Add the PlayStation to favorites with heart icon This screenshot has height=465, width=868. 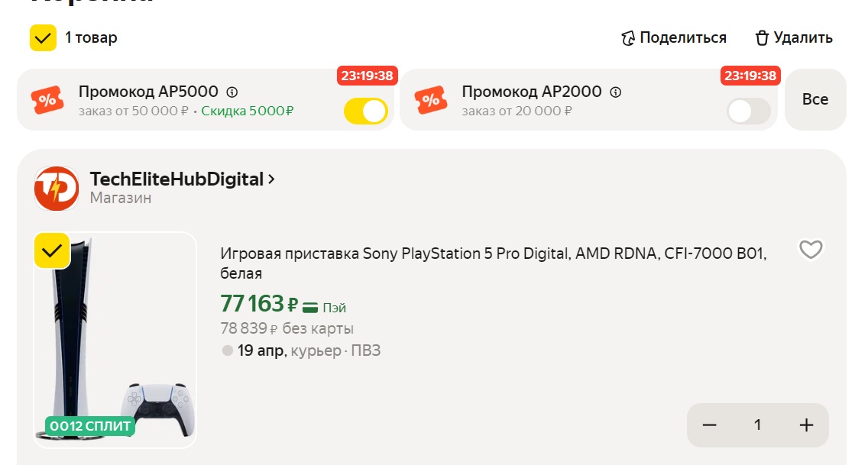click(x=810, y=250)
